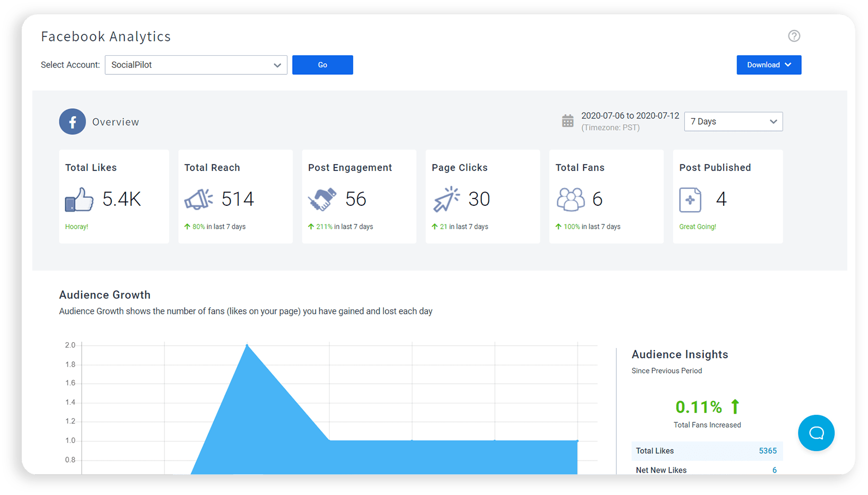Viewport: 868px width, 495px height.
Task: Click the handshake icon under Post Engagement
Action: point(323,200)
